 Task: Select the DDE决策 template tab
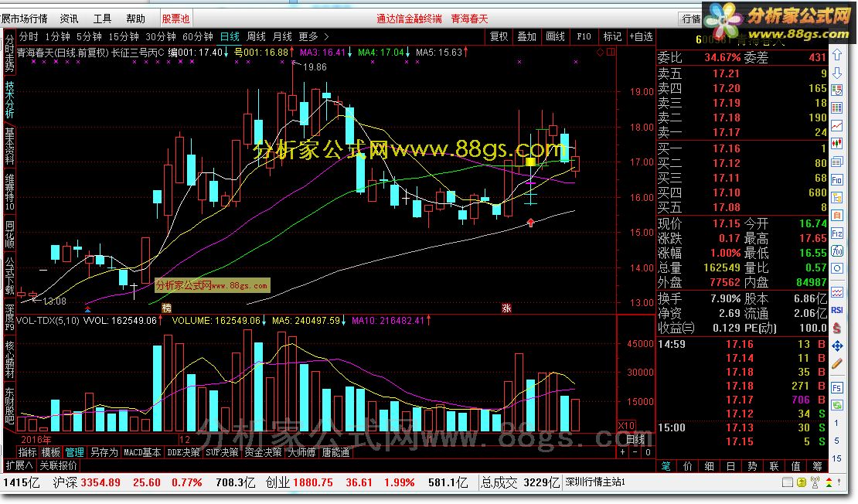[x=183, y=452]
